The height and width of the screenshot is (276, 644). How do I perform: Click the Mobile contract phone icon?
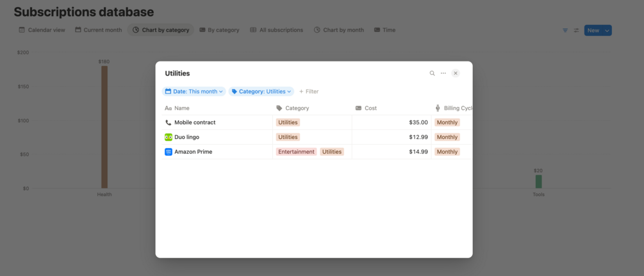tap(169, 122)
